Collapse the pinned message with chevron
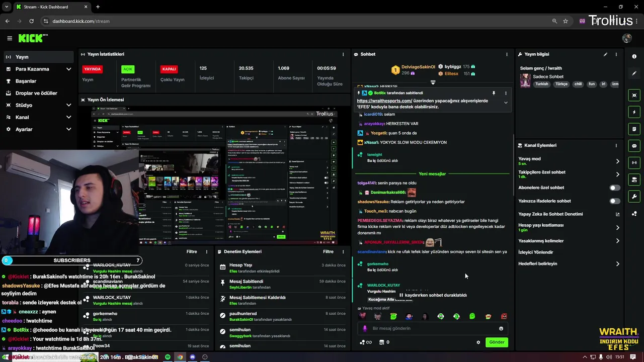 point(506,103)
